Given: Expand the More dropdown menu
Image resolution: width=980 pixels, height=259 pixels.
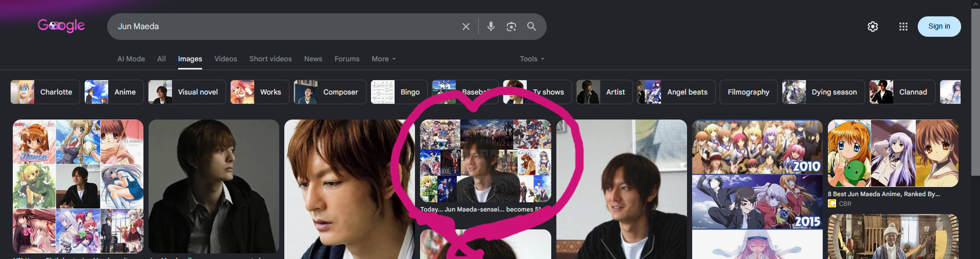Looking at the screenshot, I should (384, 59).
